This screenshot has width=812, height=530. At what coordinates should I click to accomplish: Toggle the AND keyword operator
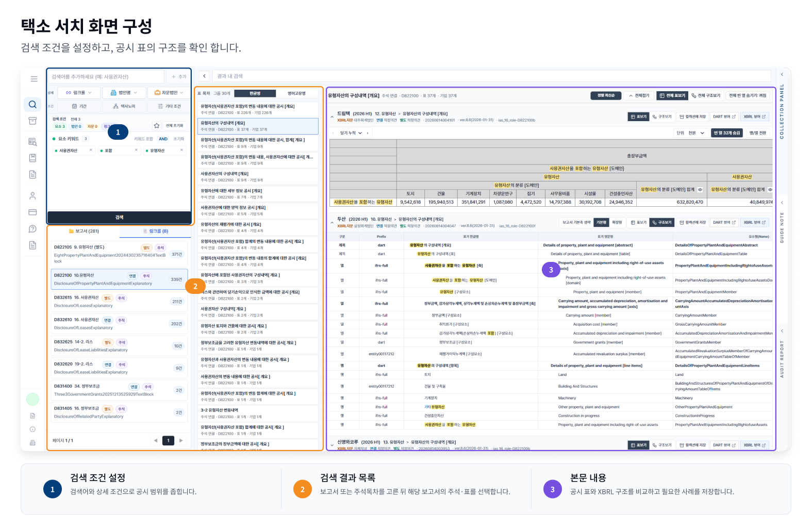pos(163,139)
